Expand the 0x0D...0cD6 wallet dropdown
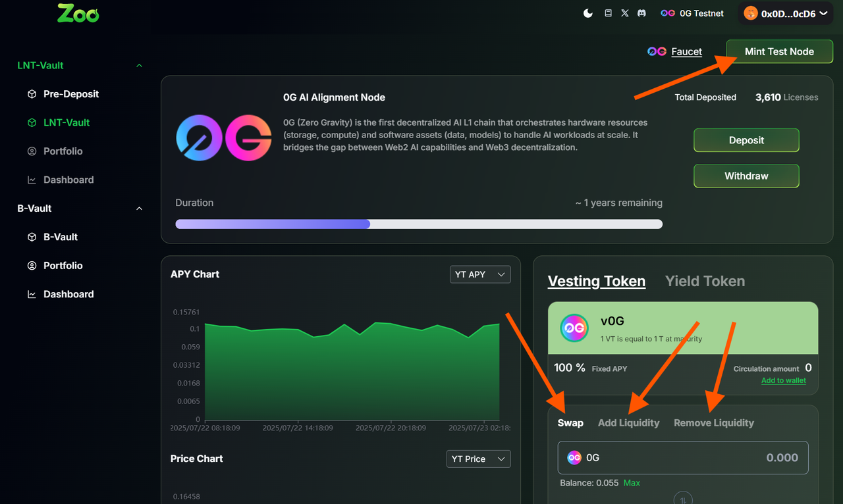Viewport: 843px width, 504px height. (x=786, y=13)
